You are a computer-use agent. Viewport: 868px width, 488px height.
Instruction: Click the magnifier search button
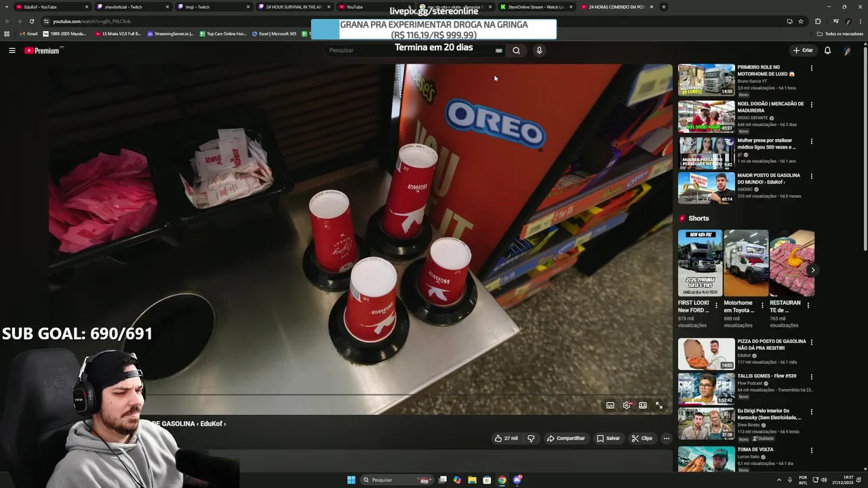(516, 50)
